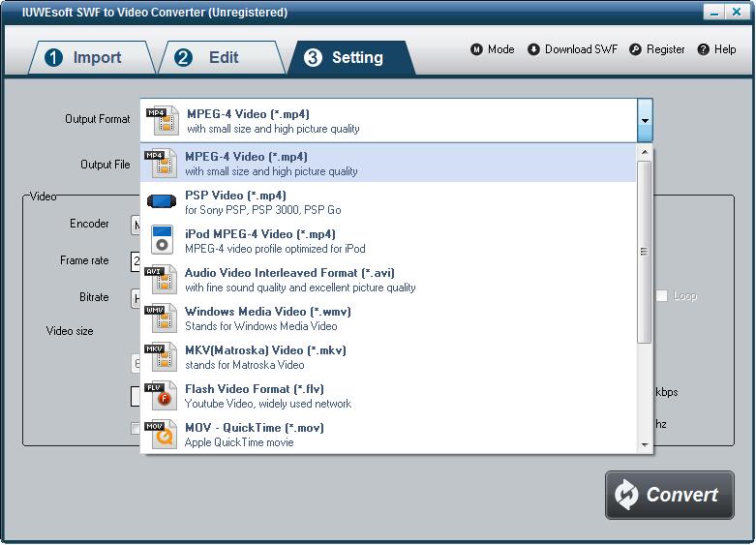The image size is (756, 545).
Task: Click the PSP console icon in the format list
Action: pyautogui.click(x=162, y=201)
